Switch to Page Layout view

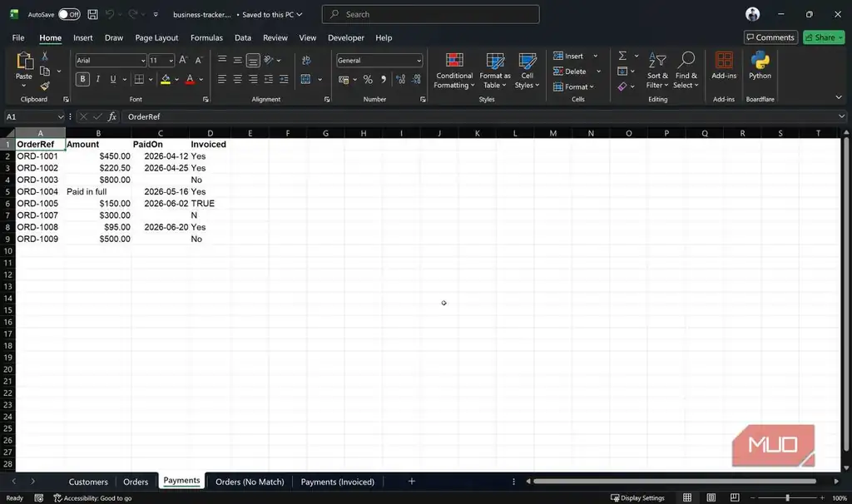(711, 497)
